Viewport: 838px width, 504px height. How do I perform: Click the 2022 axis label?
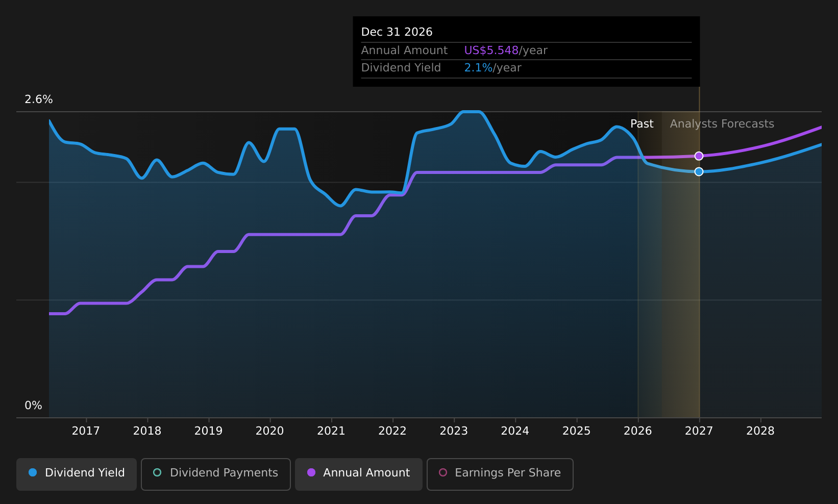tap(392, 431)
